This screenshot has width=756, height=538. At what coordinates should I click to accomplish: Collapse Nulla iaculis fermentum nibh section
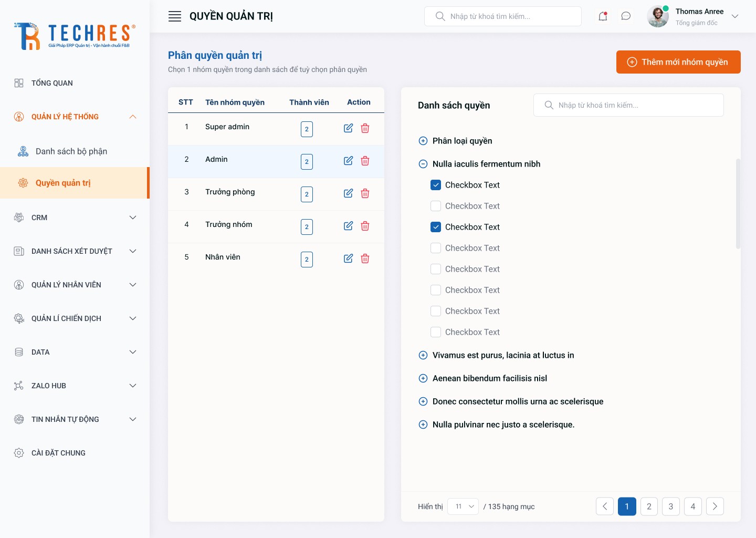click(423, 164)
